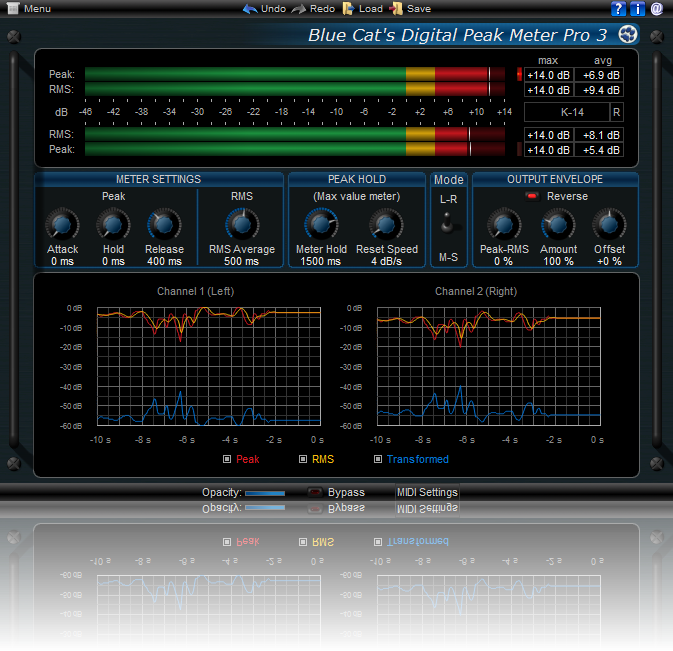
Task: Click the Peak Release knob
Action: tap(163, 225)
